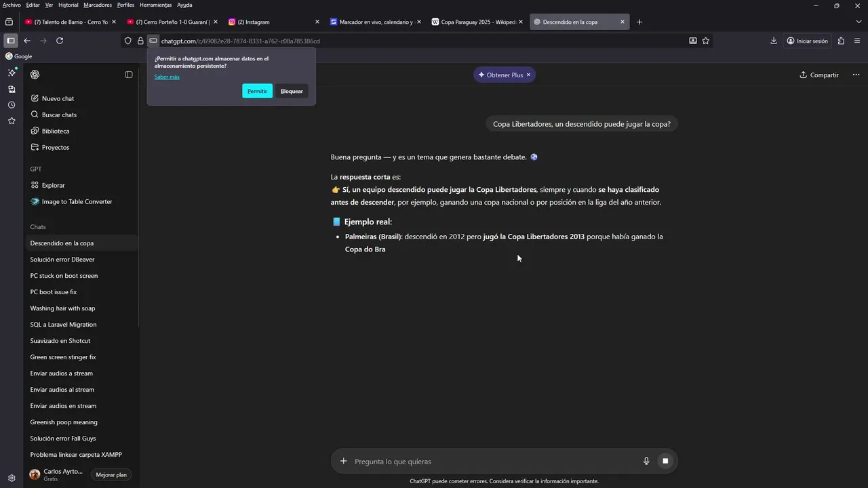Select the 'Greenish poop meaning' chat
Screen dimensions: 868x488
coord(81,422)
